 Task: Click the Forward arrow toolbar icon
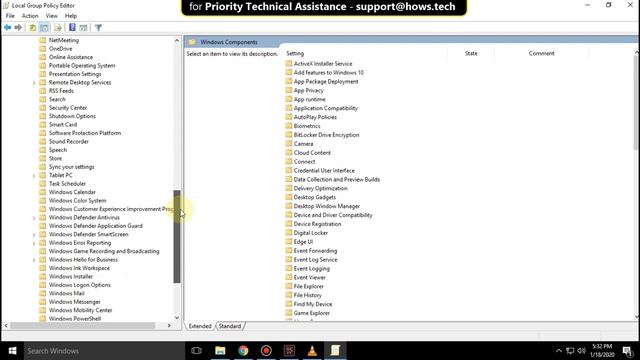click(18, 27)
